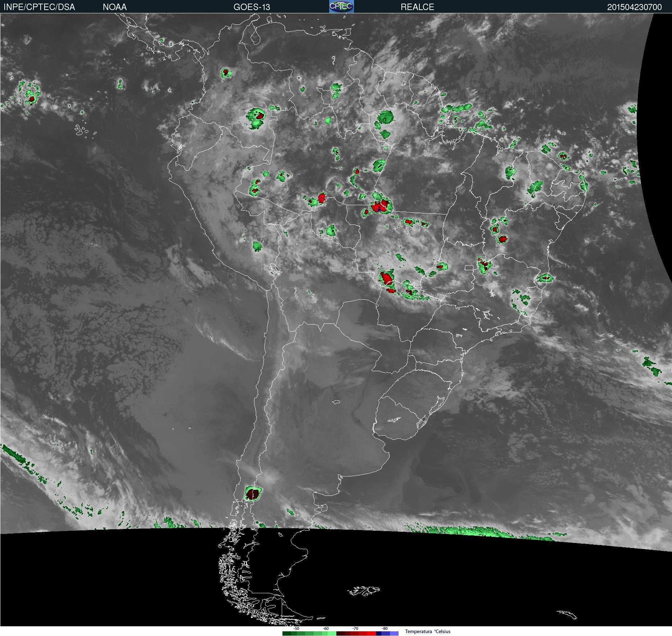Click the INPE/CPTEC/DSA header text

(x=39, y=7)
